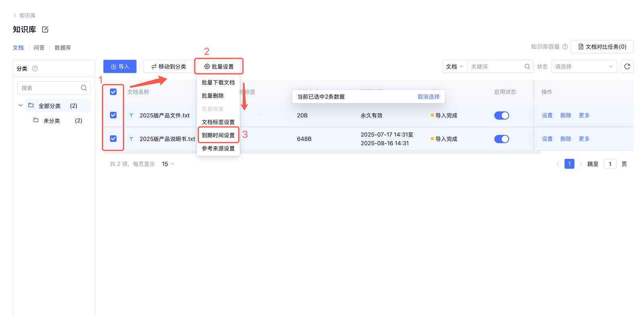
Task: Collapse the 全部分类 tree node
Action: click(21, 106)
